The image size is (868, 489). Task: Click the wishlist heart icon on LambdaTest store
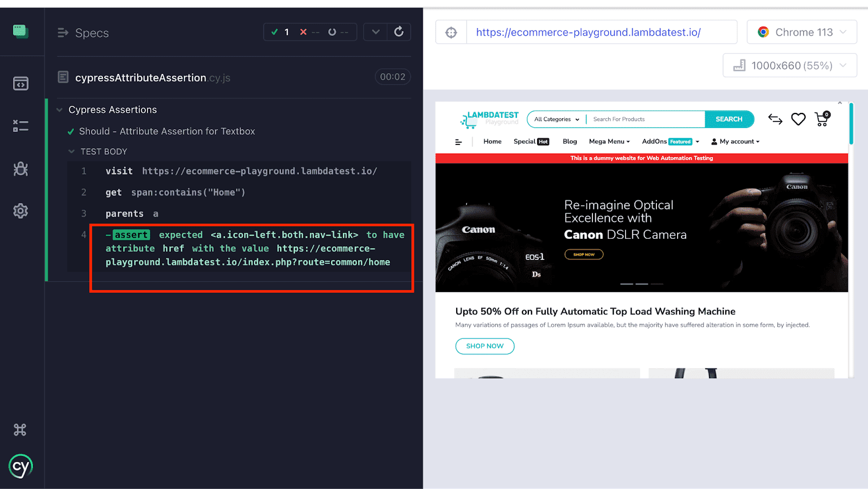pyautogui.click(x=798, y=119)
